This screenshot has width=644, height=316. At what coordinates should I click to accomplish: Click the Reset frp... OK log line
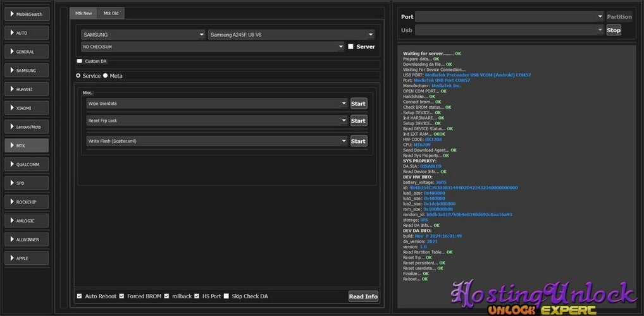(418, 257)
